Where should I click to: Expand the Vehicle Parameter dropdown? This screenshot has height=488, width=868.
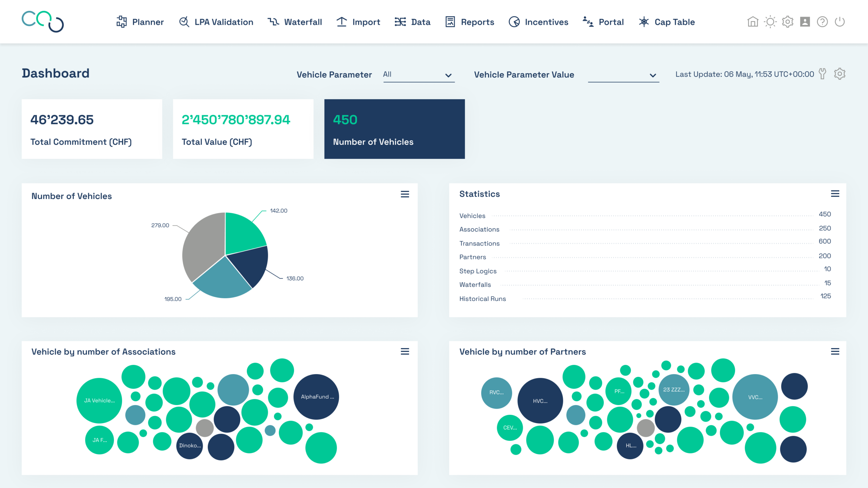coord(419,75)
